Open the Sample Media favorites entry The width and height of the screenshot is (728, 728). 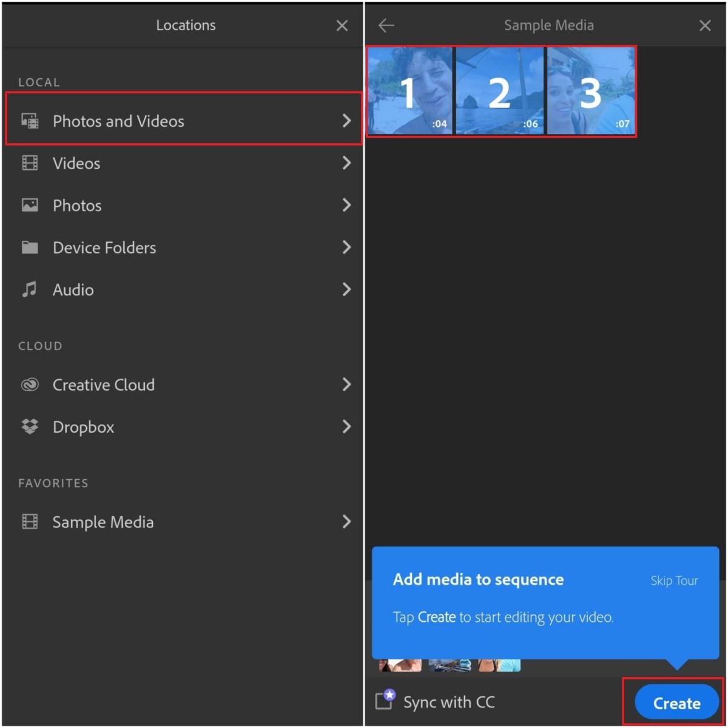point(103,522)
